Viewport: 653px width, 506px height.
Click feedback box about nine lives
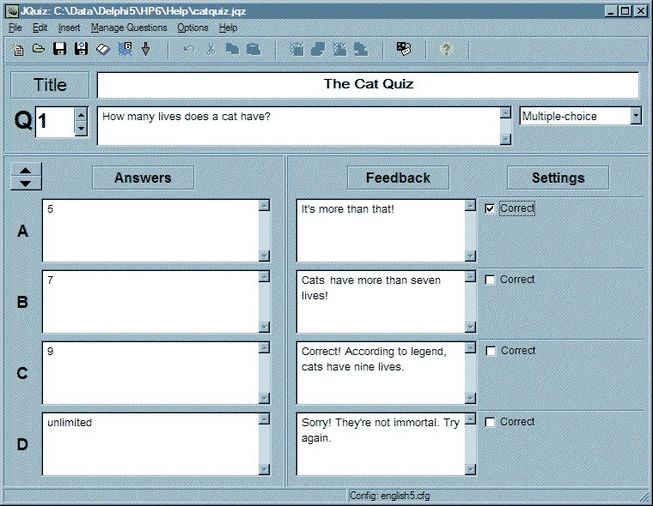click(x=380, y=373)
